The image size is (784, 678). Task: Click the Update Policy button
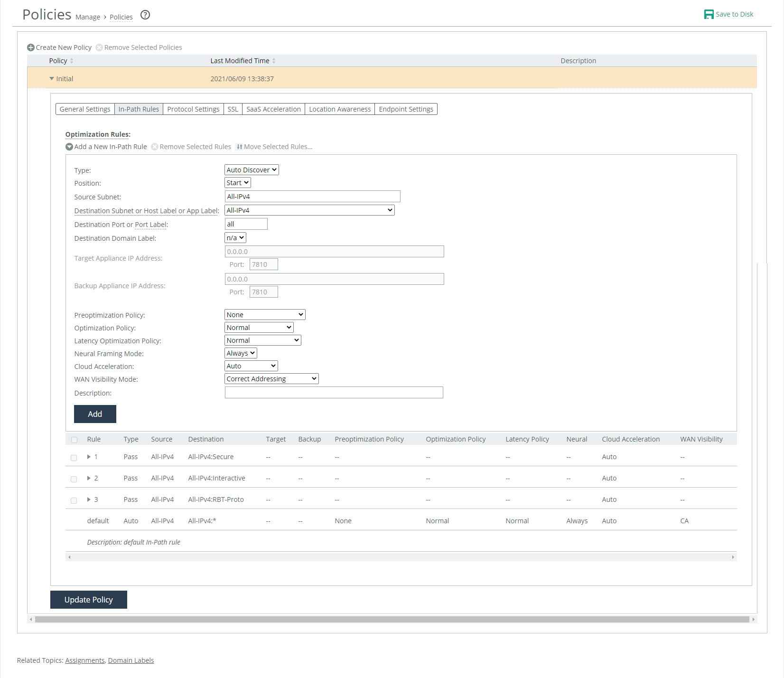(89, 600)
